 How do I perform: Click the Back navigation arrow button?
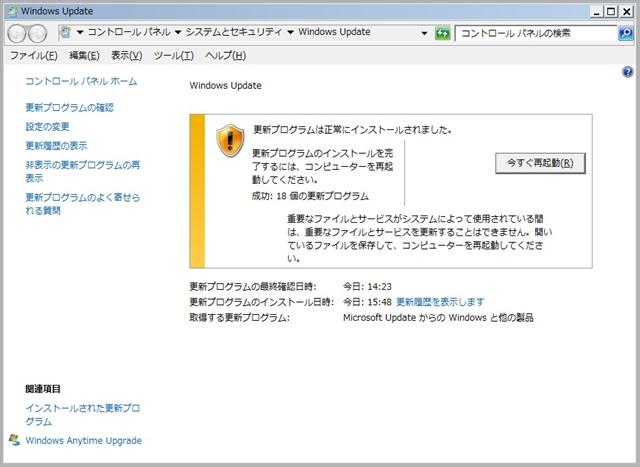pos(17,33)
